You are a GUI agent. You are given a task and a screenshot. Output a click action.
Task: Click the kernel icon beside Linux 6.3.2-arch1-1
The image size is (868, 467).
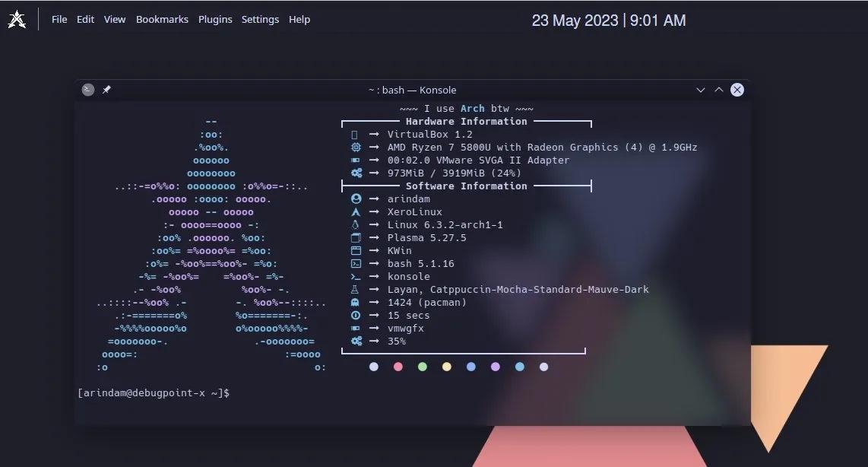click(356, 224)
